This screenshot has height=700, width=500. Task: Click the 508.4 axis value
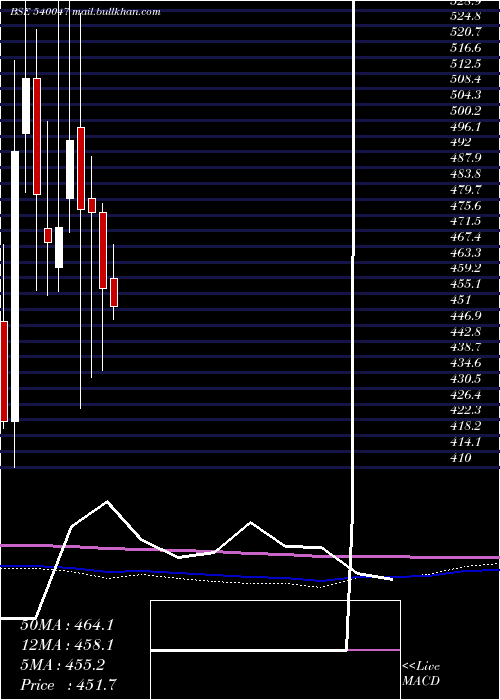click(466, 79)
